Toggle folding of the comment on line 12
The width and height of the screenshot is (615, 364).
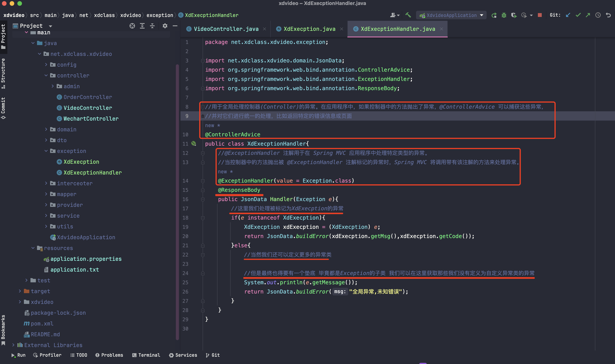[203, 153]
